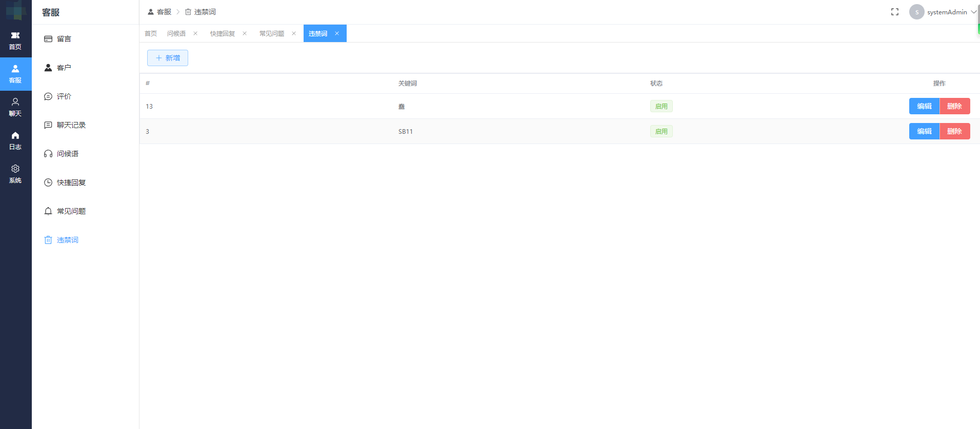
Task: Open the 系统 settings gear section
Action: [x=15, y=174]
